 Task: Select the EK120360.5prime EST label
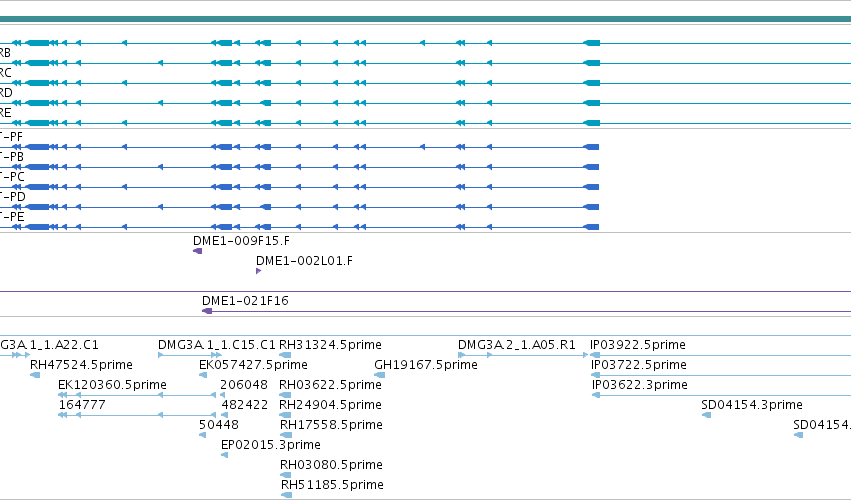point(112,385)
